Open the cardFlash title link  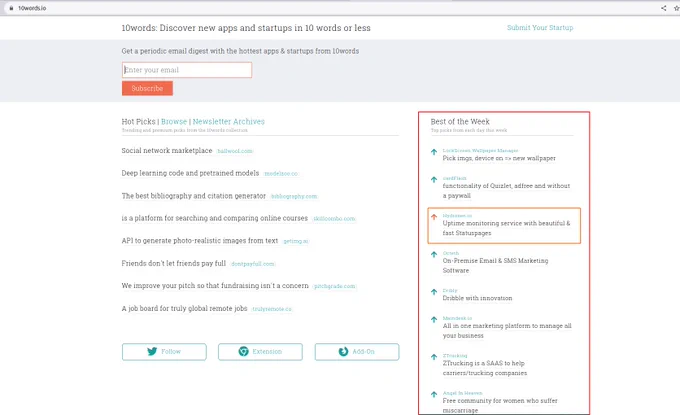[454, 178]
